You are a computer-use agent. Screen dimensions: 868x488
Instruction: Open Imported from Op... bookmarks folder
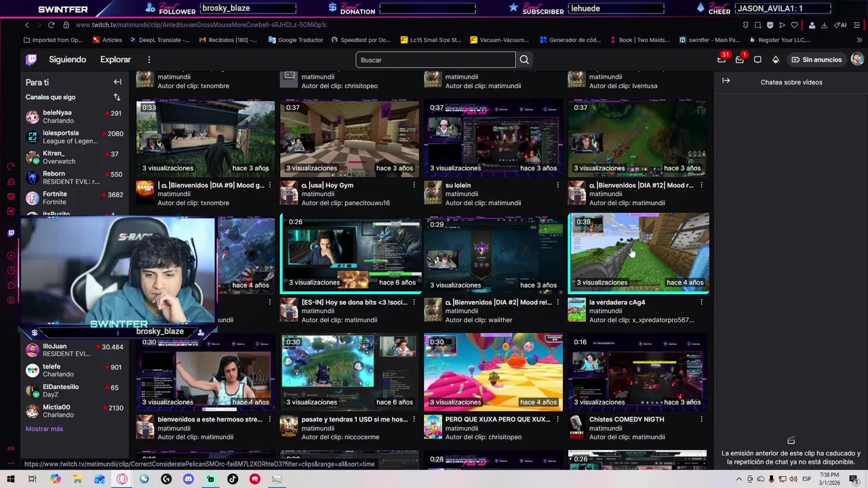54,40
